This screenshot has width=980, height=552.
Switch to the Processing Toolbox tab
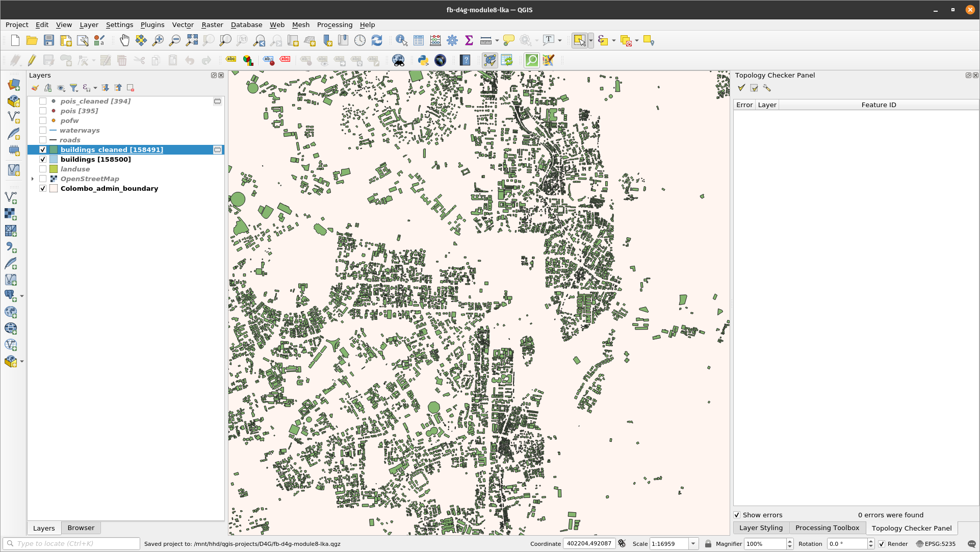pyautogui.click(x=827, y=528)
